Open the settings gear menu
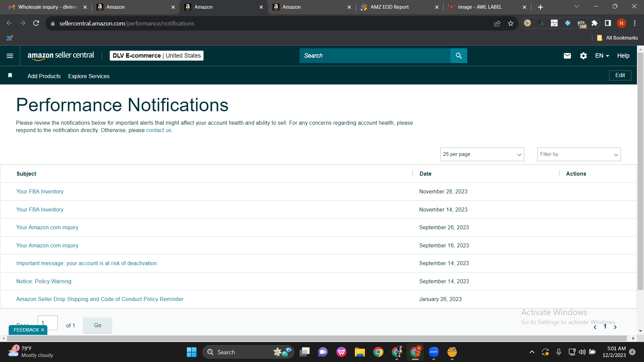Image resolution: width=644 pixels, height=362 pixels. 583,56
